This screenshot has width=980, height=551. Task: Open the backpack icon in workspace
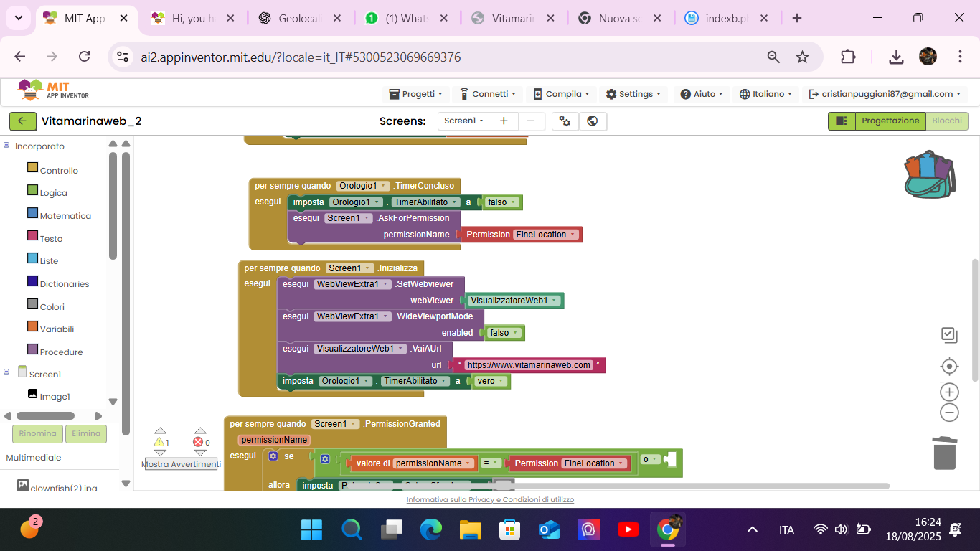point(929,174)
